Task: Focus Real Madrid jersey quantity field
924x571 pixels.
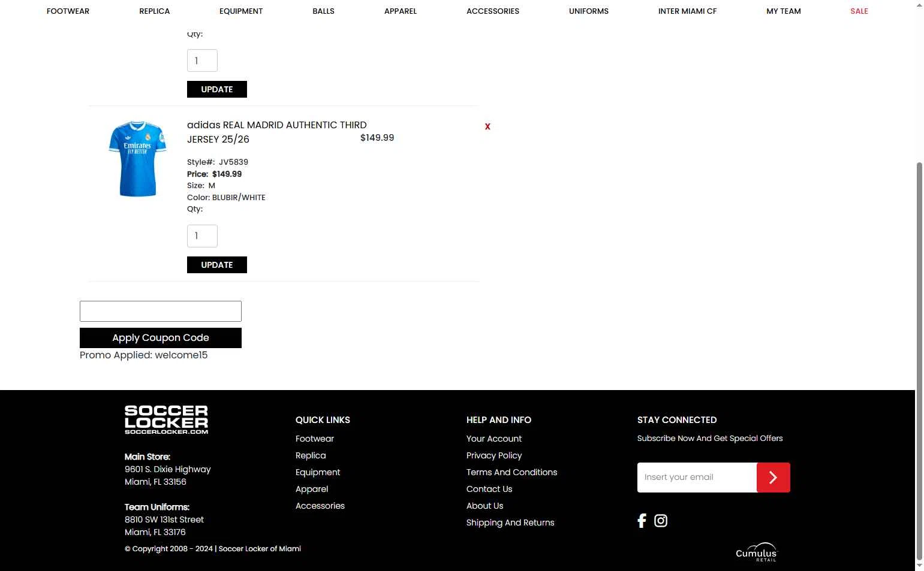Action: click(202, 236)
